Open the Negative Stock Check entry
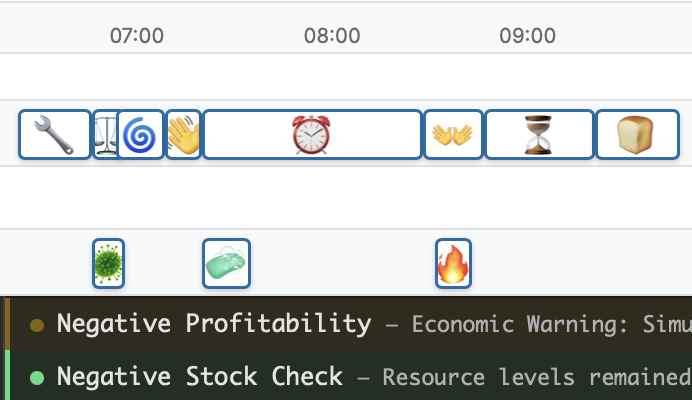The image size is (692, 400). (199, 377)
